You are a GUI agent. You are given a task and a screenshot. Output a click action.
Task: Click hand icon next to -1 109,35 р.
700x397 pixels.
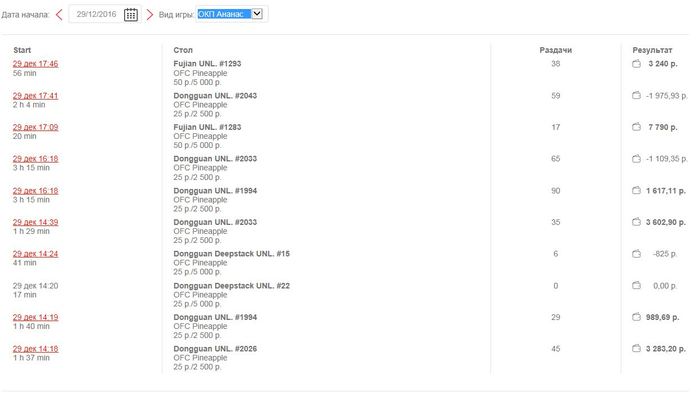637,159
